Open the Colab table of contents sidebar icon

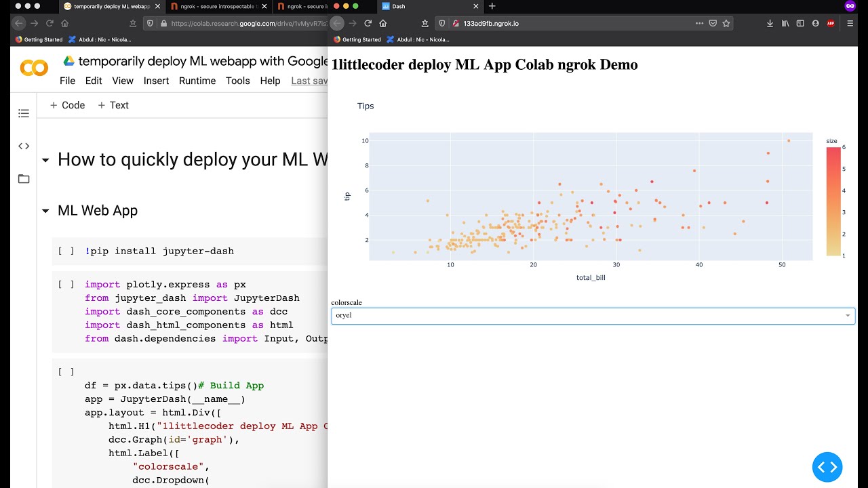(24, 113)
